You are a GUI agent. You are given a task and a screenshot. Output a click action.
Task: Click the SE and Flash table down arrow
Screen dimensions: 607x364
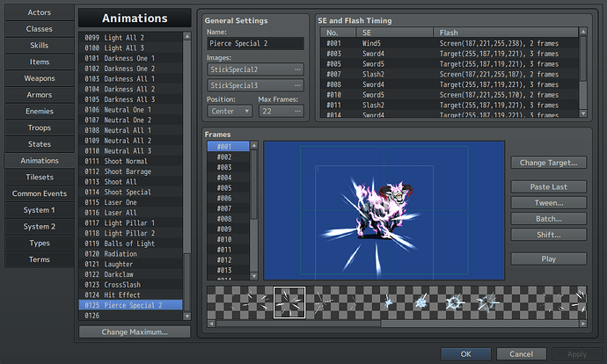583,113
